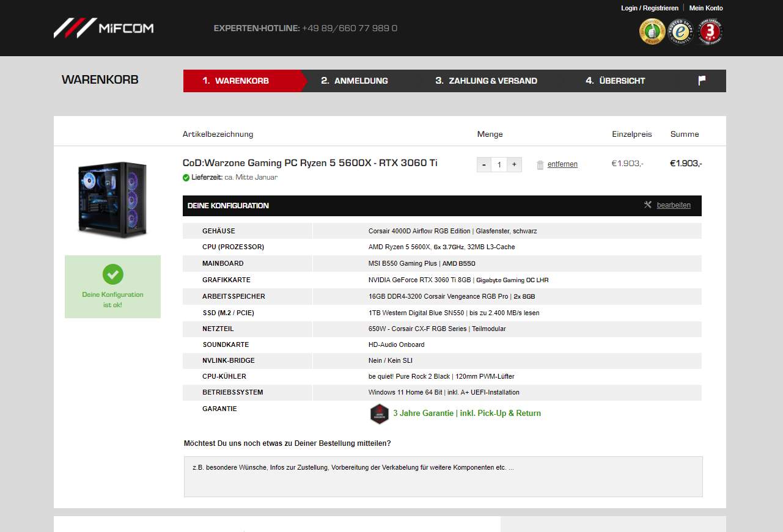Click the 16GB DDR4-3200 Corsair Vengeance entry

452,296
